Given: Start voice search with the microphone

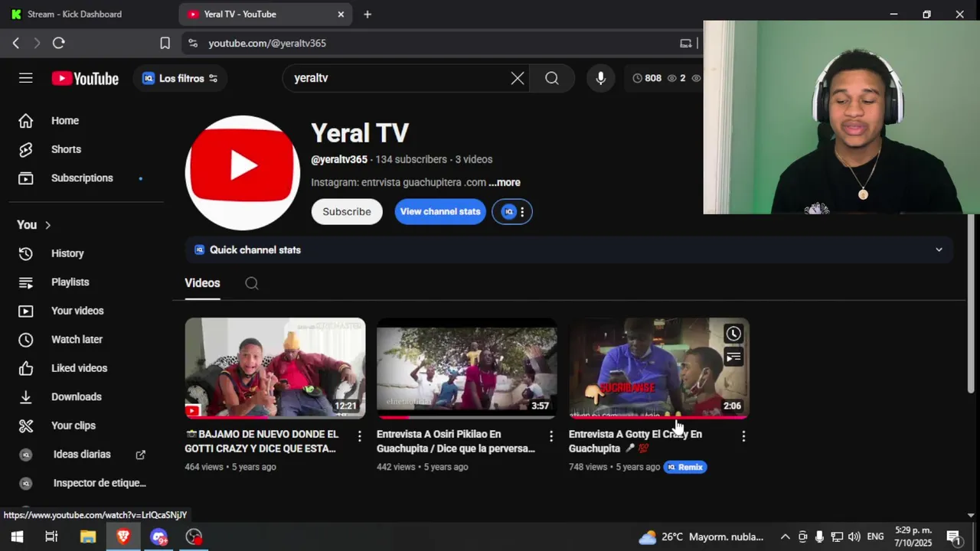Looking at the screenshot, I should tap(601, 78).
